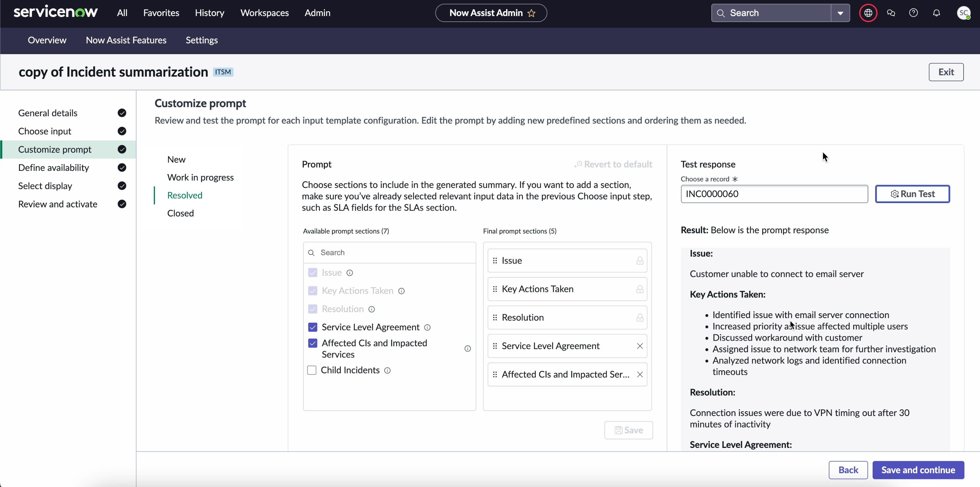Open the notifications bell icon

point(936,13)
